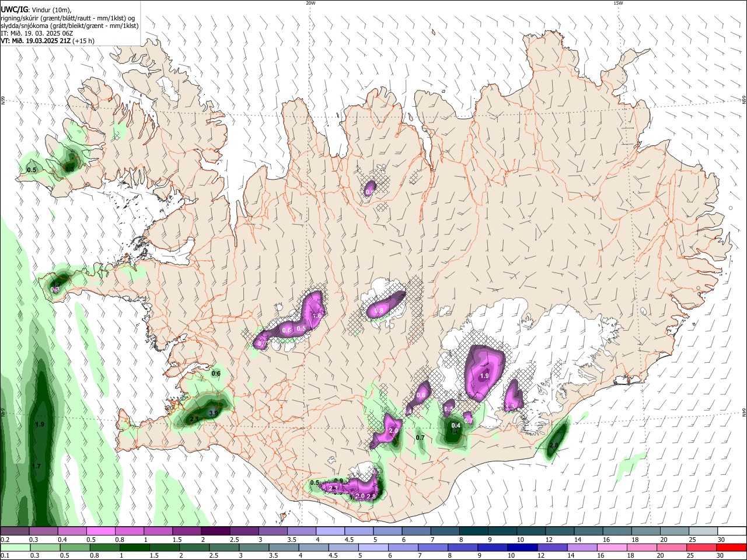The image size is (747, 560).
Task: Click the 0.7 value south of Vatnajökull
Action: (420, 437)
